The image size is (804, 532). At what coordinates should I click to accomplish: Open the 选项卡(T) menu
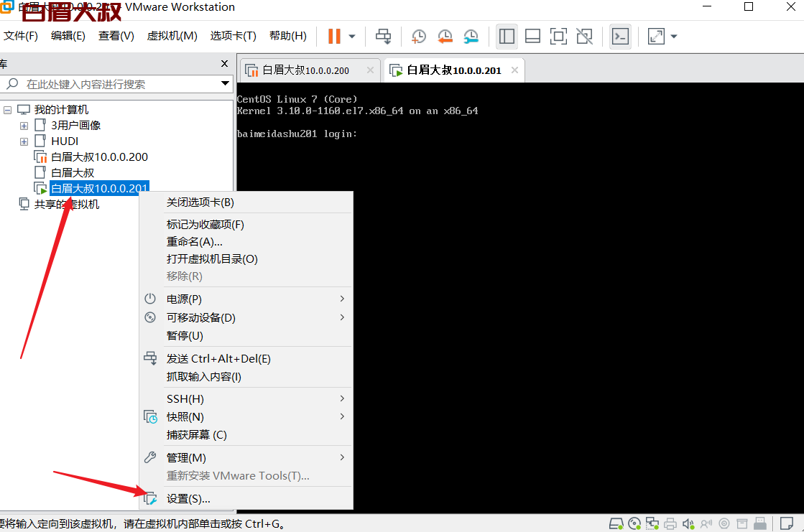click(234, 36)
